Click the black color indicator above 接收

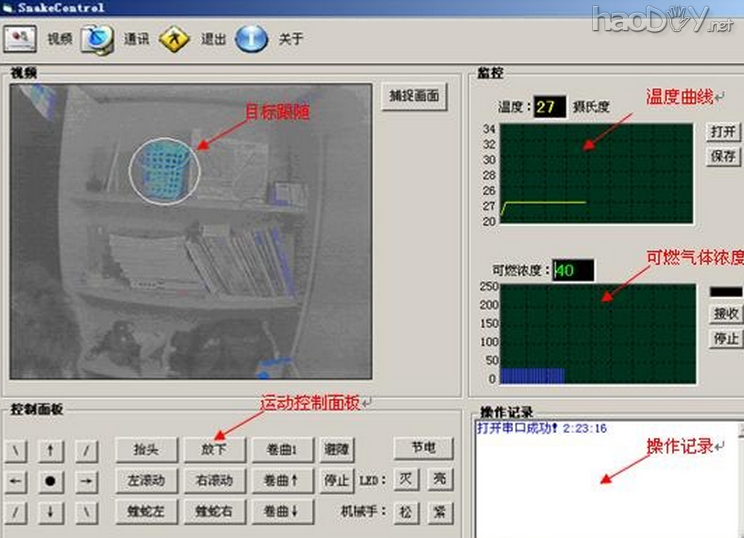726,291
